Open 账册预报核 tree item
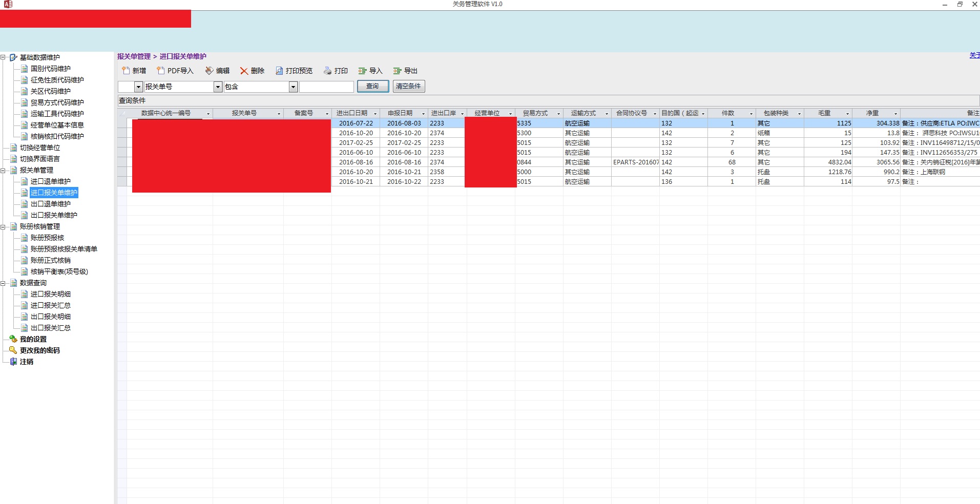 pyautogui.click(x=47, y=238)
